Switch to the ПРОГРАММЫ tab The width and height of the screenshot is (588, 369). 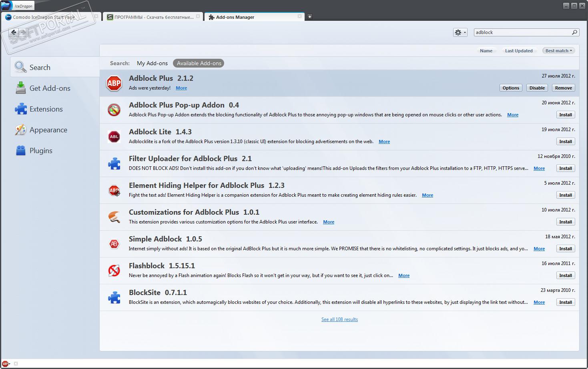(153, 17)
